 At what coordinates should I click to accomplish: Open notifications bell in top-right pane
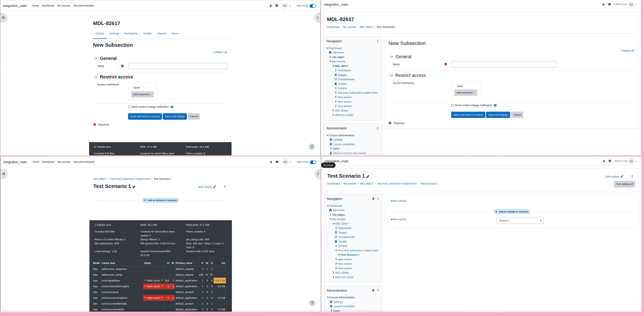tap(603, 4)
